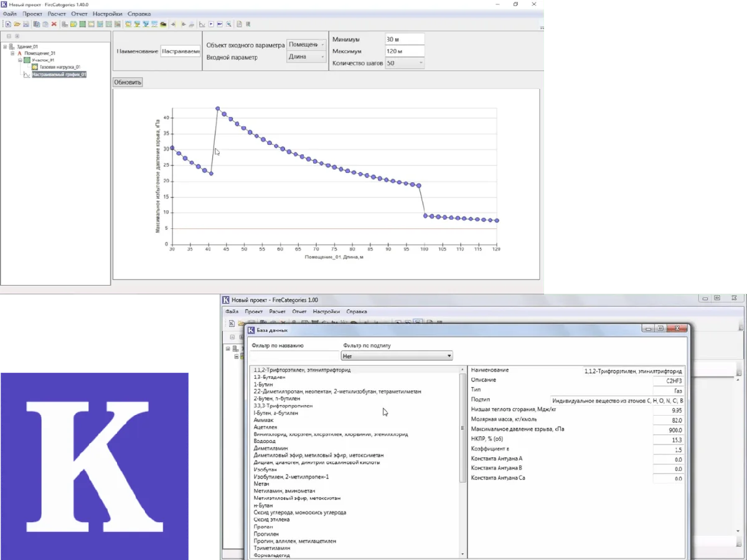Click the magnifier icon in the top toolbar
747x560 pixels.
(229, 24)
